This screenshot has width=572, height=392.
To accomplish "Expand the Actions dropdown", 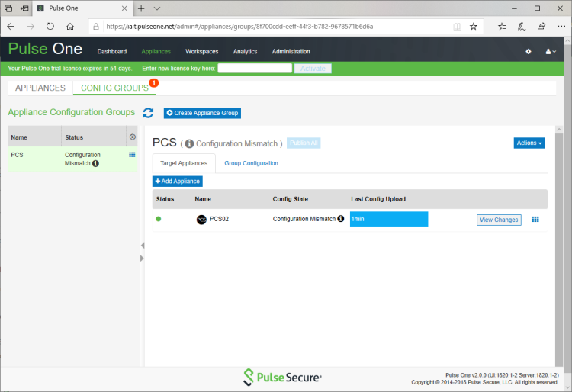I will (529, 143).
